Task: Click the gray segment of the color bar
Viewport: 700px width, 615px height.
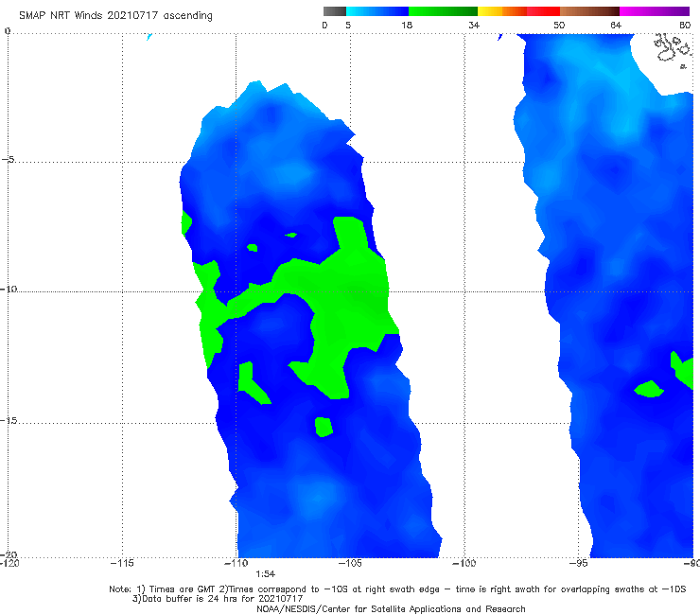Action: 335,11
